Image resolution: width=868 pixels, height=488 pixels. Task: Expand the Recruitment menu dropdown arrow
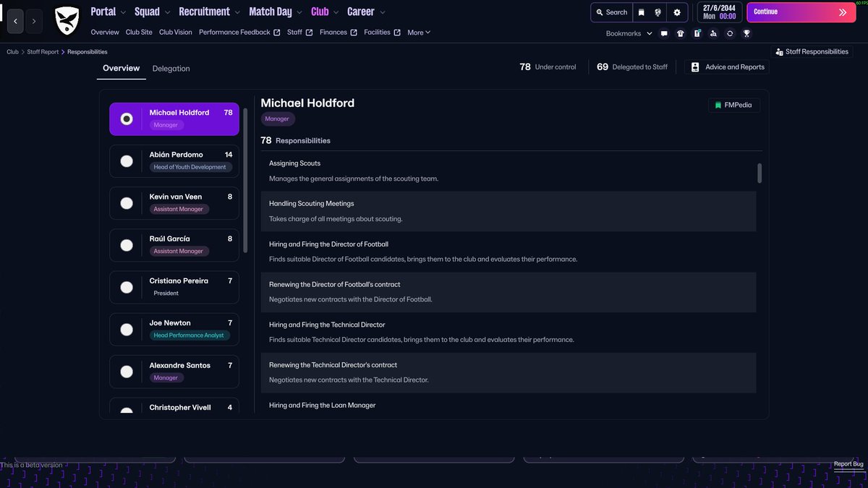[x=237, y=12]
